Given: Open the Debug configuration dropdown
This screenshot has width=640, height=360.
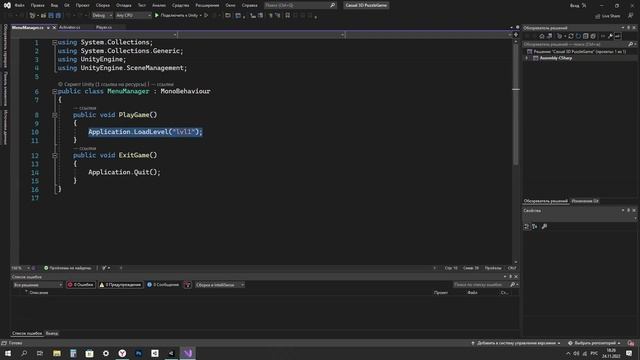Looking at the screenshot, I should pyautogui.click(x=102, y=16).
